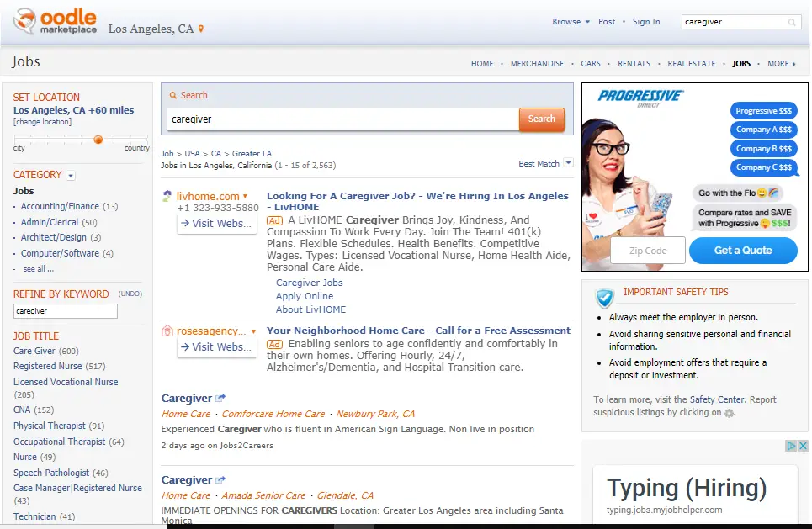Image resolution: width=812 pixels, height=529 pixels.
Task: Open the MORE navigation arrow menu
Action: [782, 64]
